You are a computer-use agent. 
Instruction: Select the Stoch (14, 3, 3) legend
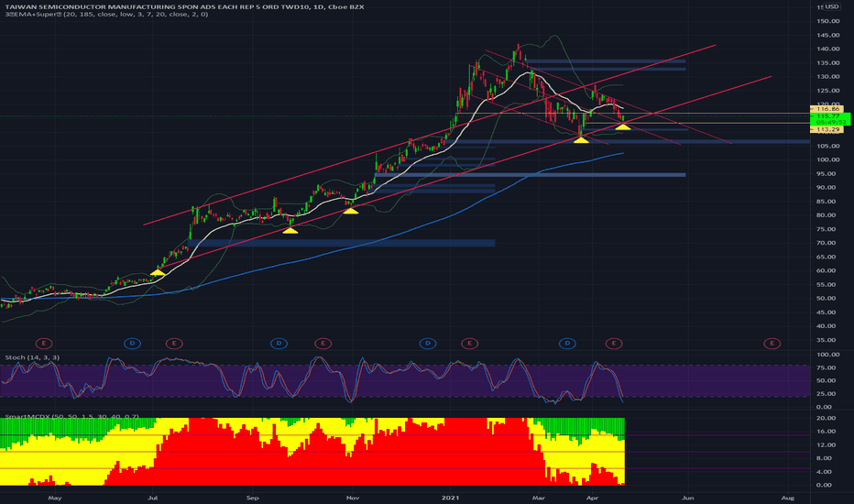coord(32,357)
